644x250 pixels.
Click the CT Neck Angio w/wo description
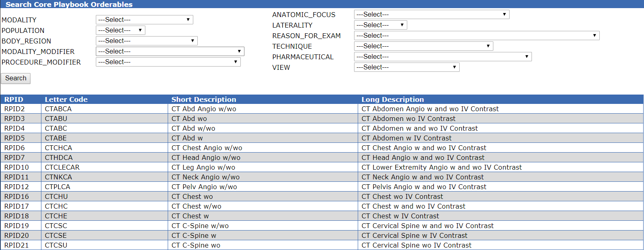205,177
